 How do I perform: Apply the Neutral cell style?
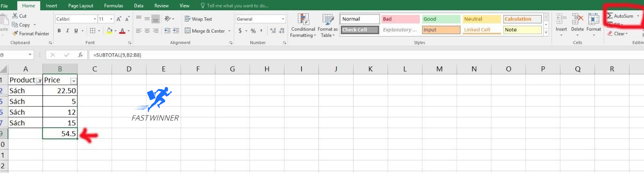point(481,19)
